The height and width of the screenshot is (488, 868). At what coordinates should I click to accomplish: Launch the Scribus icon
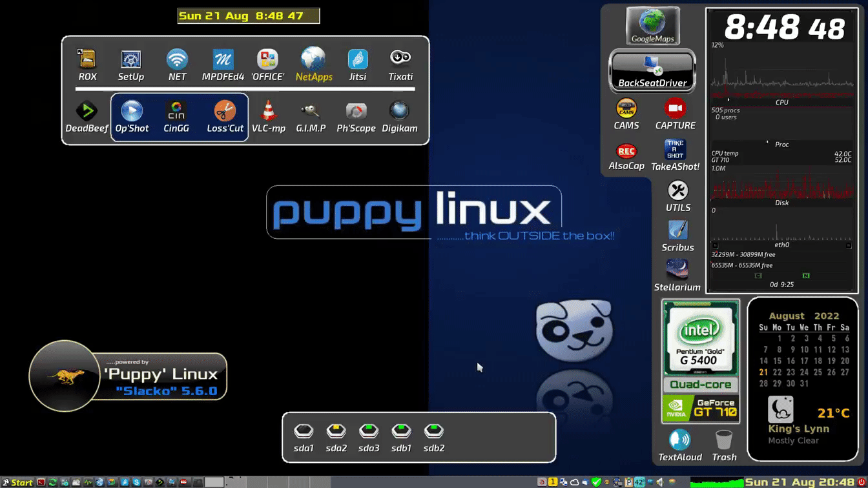click(x=678, y=236)
